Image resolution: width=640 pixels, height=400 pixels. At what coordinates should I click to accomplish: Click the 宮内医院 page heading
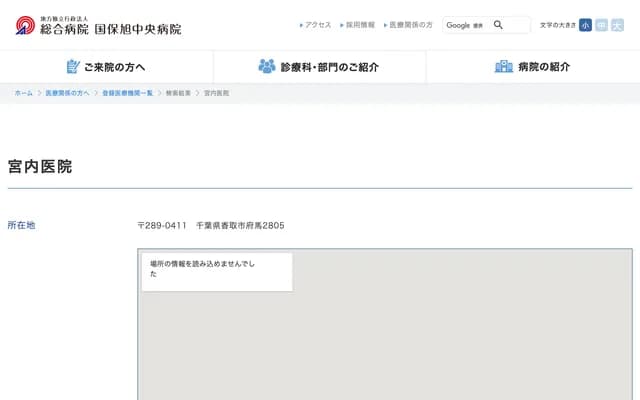40,167
